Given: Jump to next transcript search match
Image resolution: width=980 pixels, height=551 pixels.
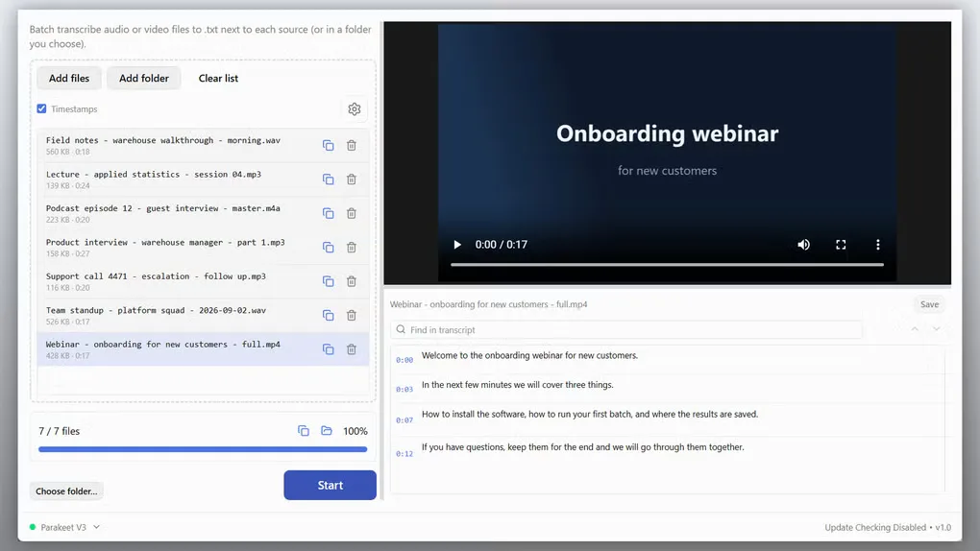Looking at the screenshot, I should (x=936, y=329).
